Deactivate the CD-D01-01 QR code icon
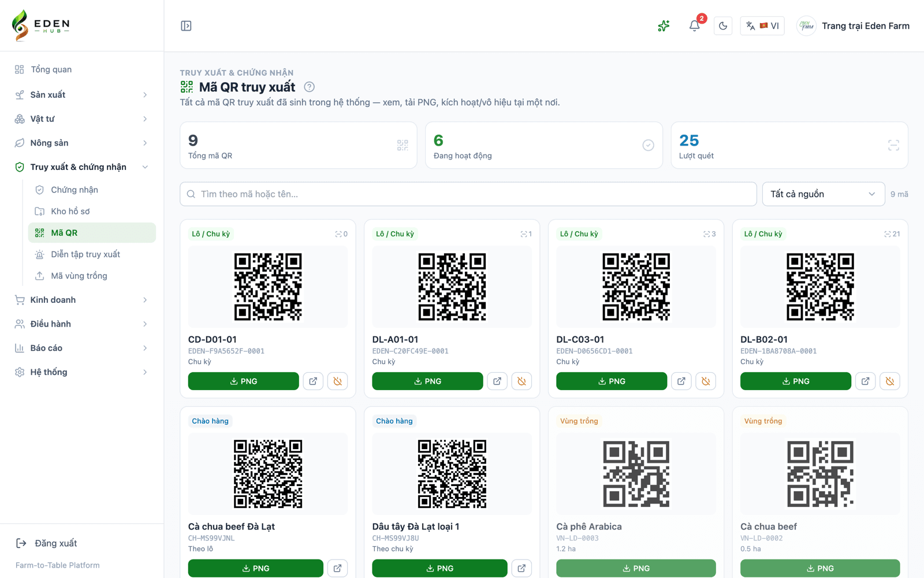924x578 pixels. (338, 381)
